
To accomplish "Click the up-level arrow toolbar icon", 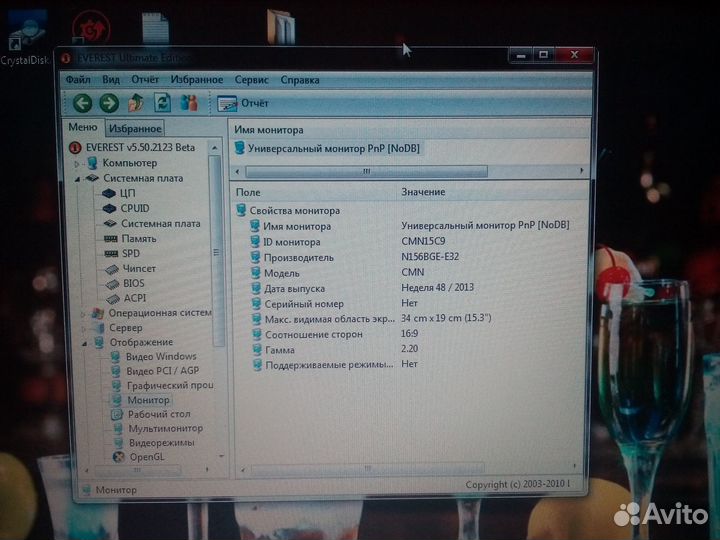I will tap(135, 103).
